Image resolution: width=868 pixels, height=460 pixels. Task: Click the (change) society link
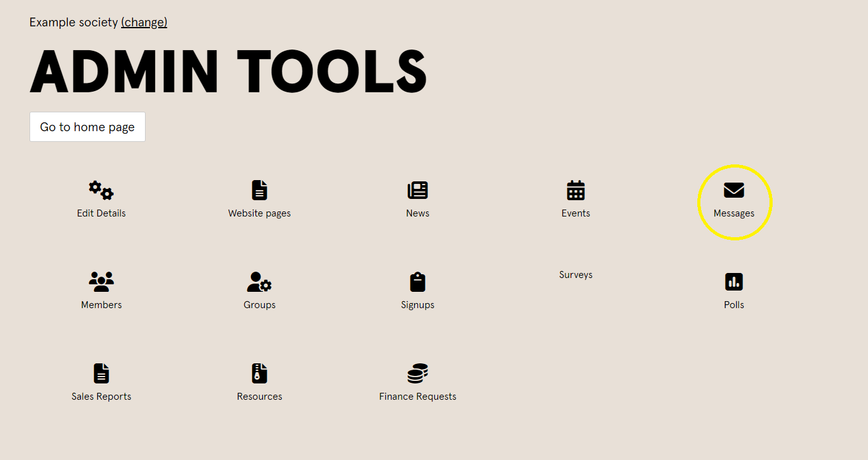[x=144, y=23]
